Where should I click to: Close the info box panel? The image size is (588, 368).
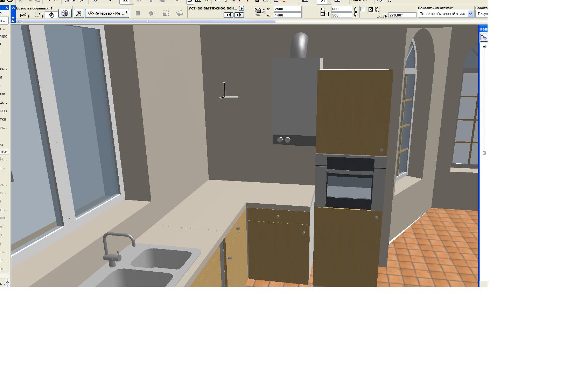pos(13,7)
